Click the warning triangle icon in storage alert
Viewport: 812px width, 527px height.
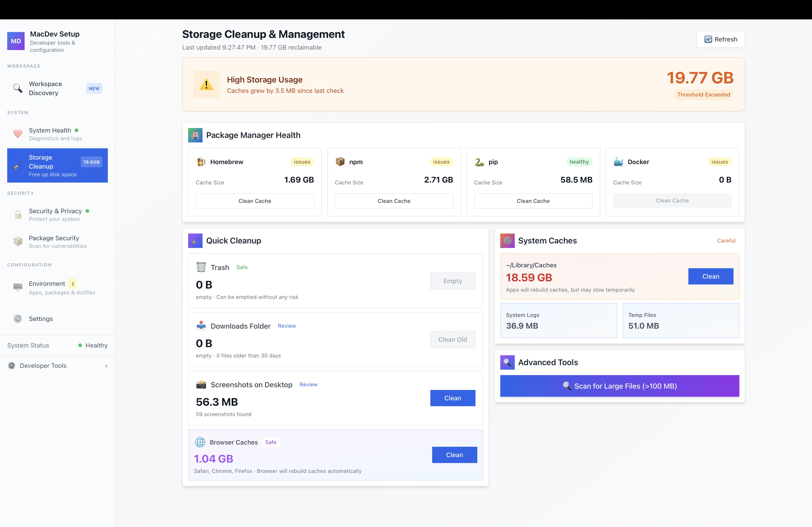(206, 84)
